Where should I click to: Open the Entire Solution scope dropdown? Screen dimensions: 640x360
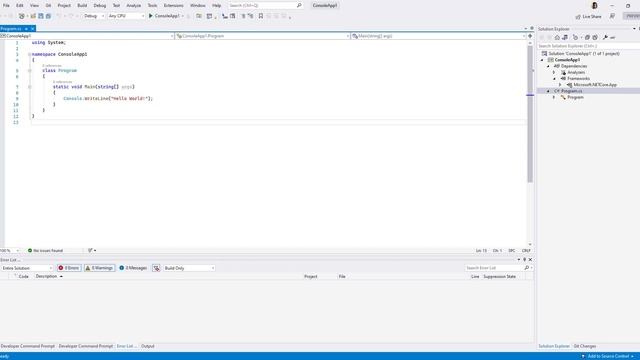(27, 268)
